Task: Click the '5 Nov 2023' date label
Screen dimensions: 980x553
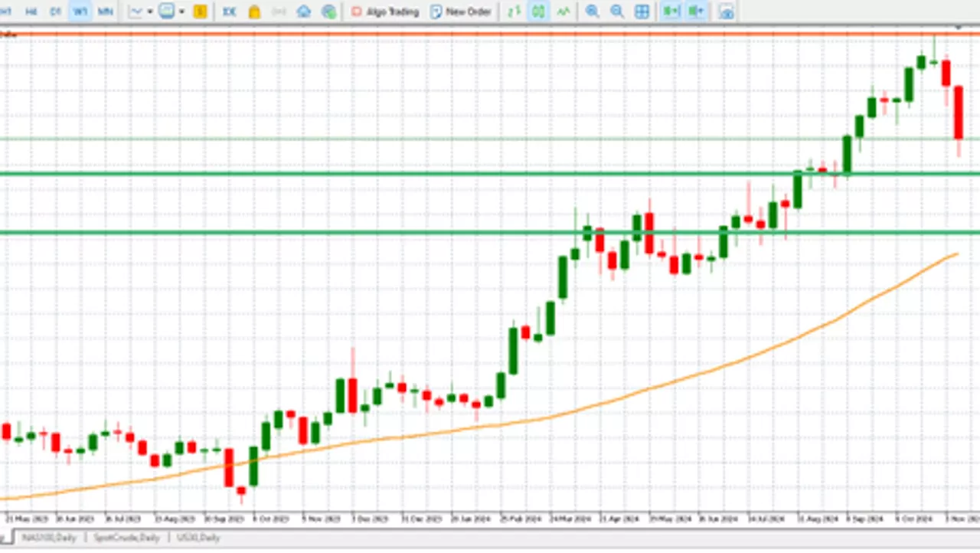Action: click(321, 519)
